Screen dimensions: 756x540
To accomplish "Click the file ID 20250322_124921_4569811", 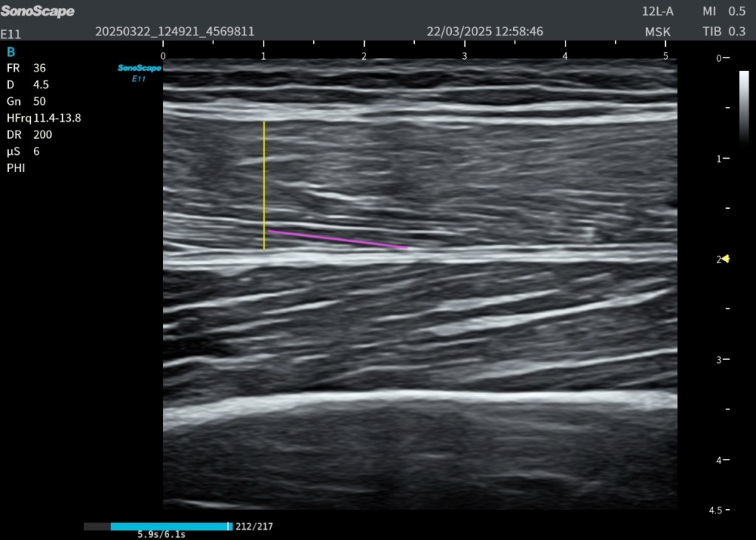I will coord(175,32).
